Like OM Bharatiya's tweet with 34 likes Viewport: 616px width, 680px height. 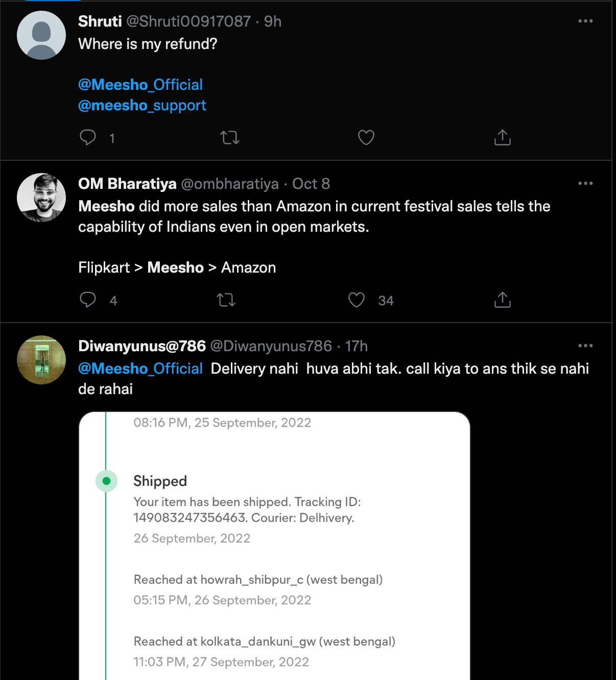357,300
